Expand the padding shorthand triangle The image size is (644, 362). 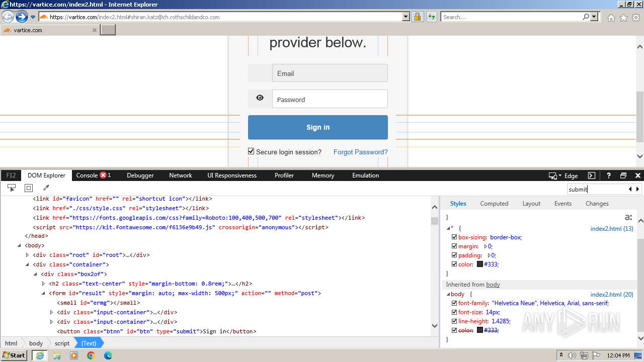(x=490, y=255)
